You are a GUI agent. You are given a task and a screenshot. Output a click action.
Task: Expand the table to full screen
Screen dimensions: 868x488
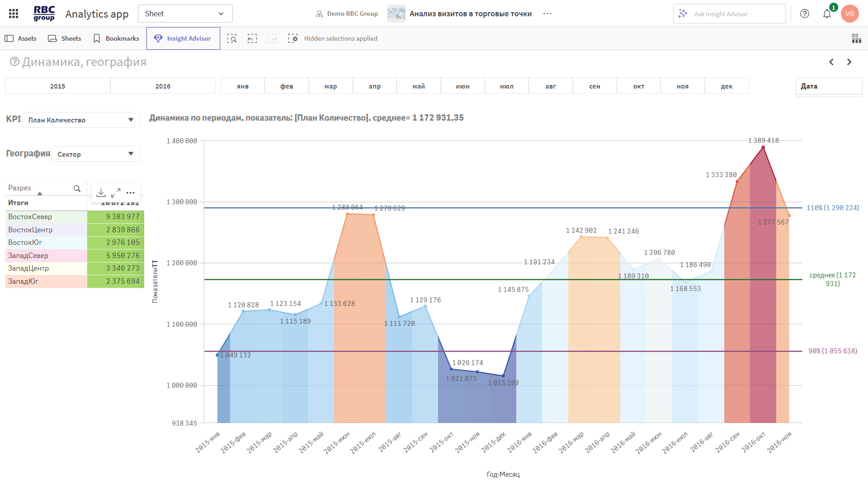[116, 193]
